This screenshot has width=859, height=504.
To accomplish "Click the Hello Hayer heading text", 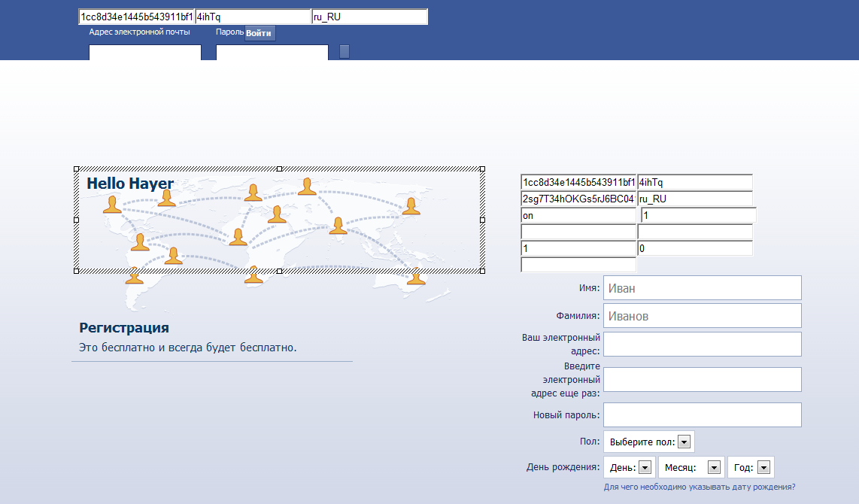I will (x=130, y=184).
